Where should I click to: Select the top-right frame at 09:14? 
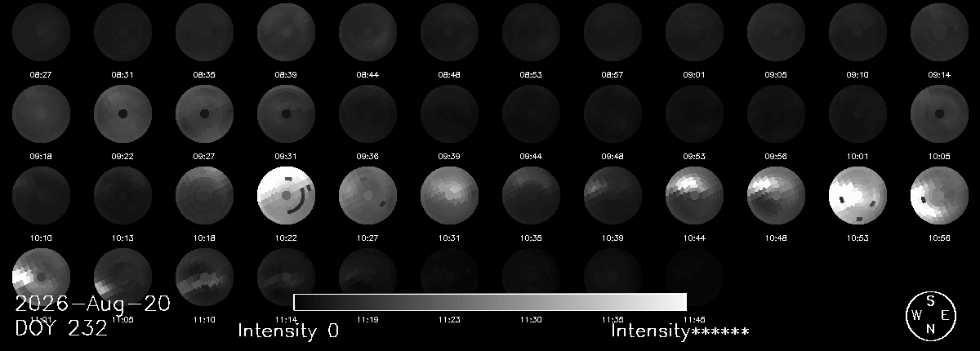pyautogui.click(x=939, y=32)
